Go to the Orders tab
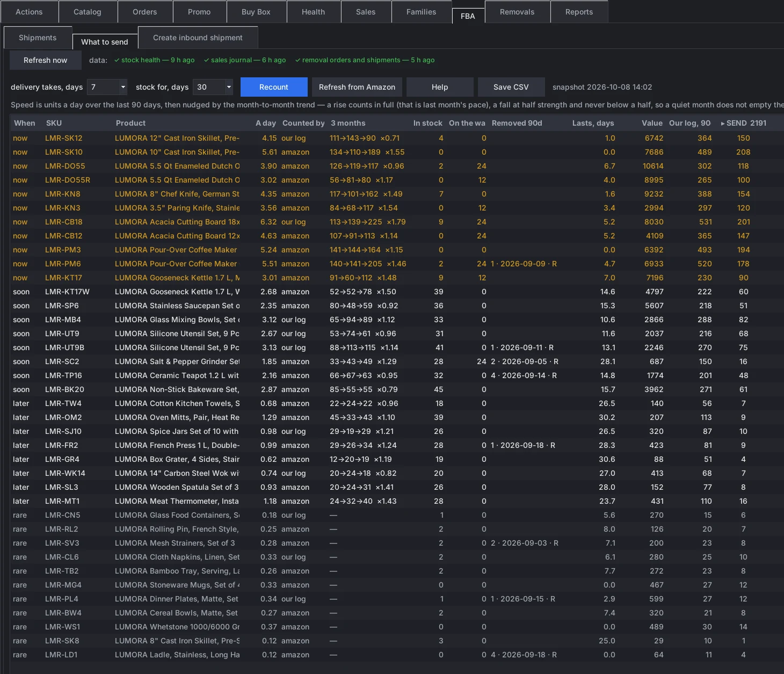Viewport: 784px width, 674px height. tap(145, 12)
